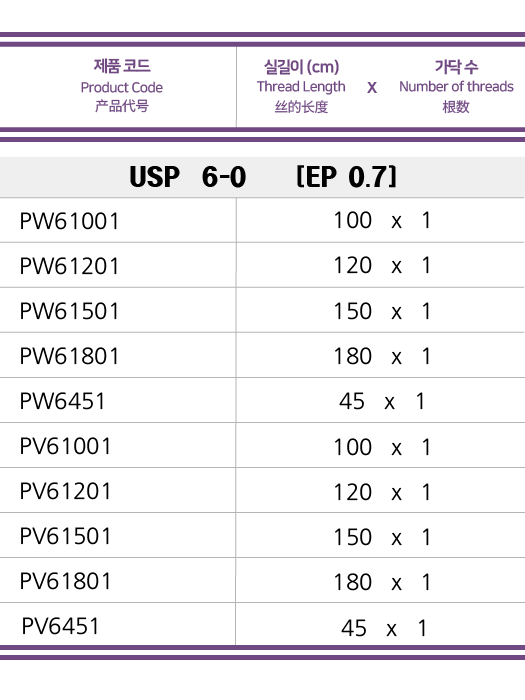Click product code PW61201
The image size is (525, 700).
click(x=69, y=266)
